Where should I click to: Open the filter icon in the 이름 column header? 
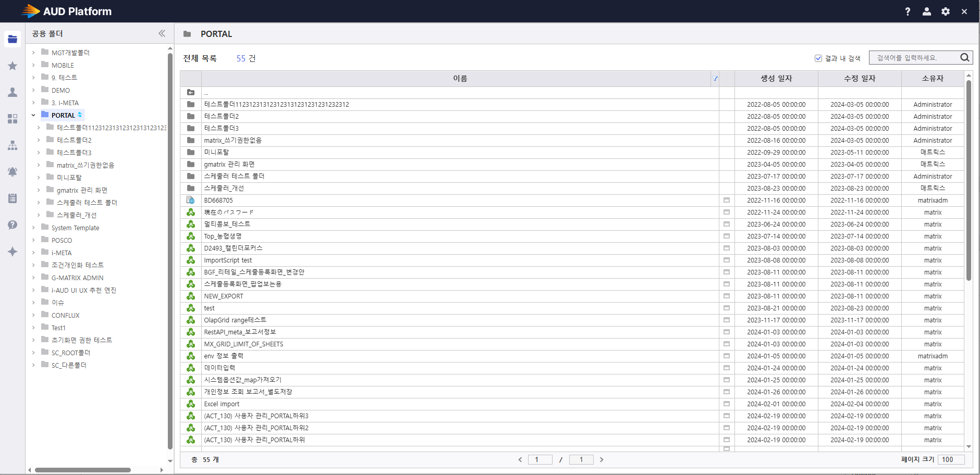click(715, 79)
